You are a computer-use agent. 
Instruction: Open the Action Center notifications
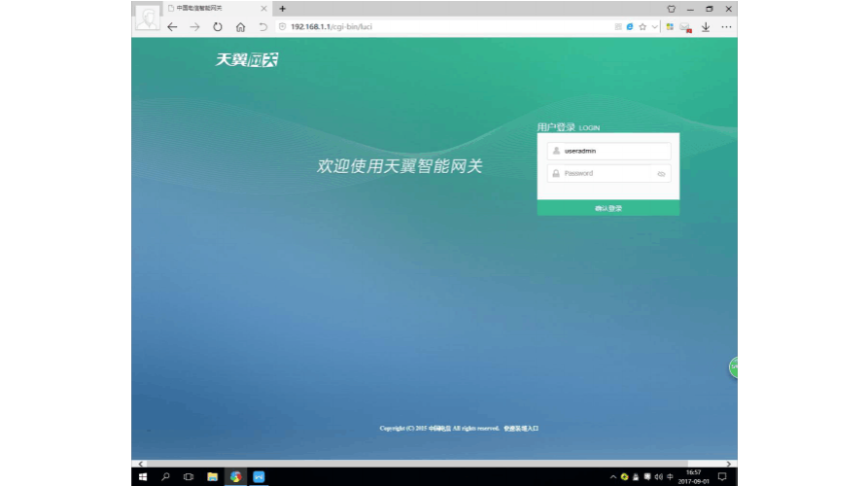(x=722, y=476)
